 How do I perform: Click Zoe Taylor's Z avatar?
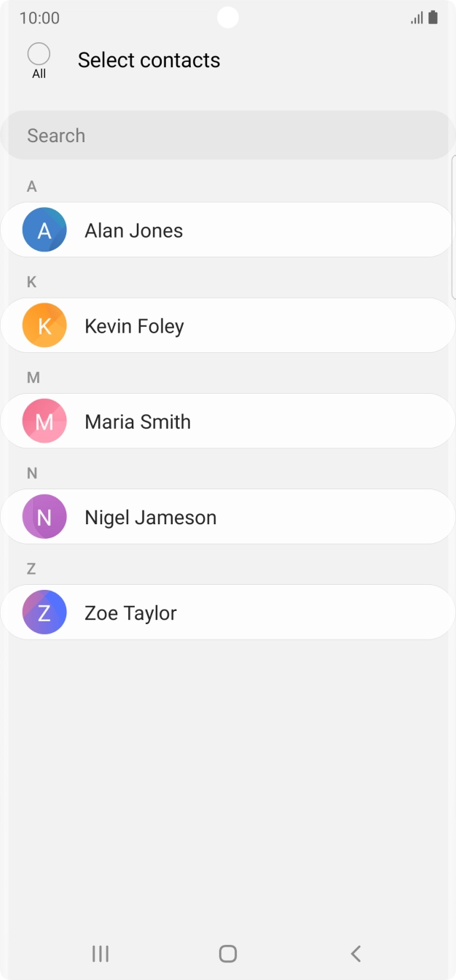[x=44, y=612]
